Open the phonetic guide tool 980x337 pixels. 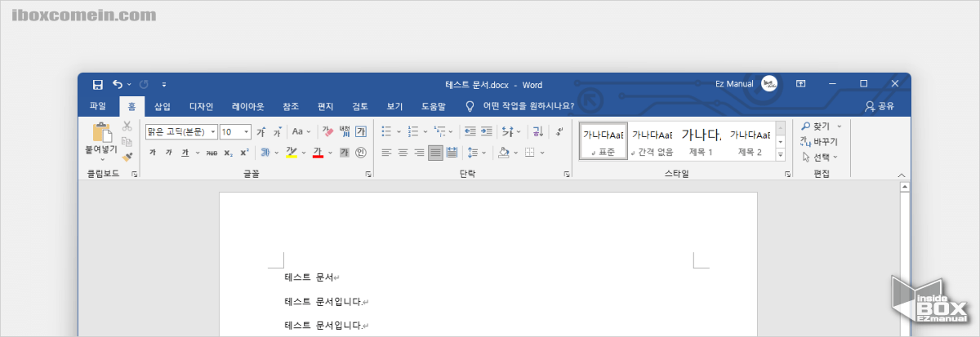pyautogui.click(x=345, y=131)
